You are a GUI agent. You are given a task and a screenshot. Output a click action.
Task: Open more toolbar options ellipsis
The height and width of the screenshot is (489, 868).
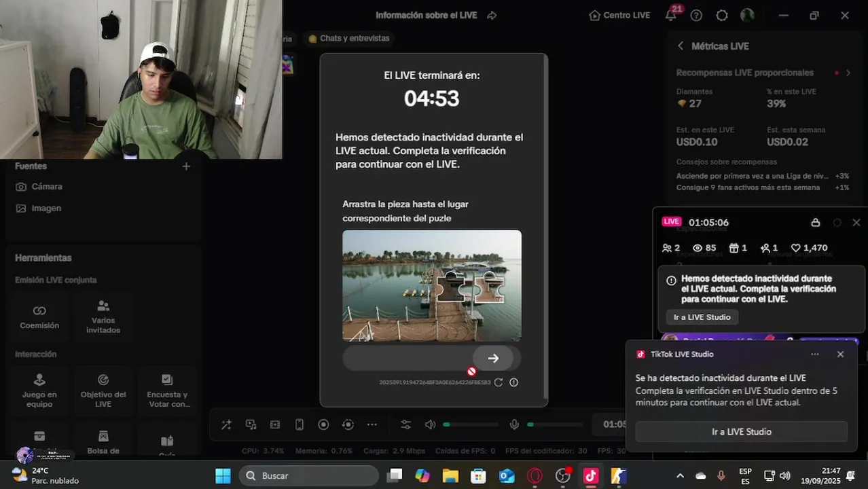[x=372, y=424]
